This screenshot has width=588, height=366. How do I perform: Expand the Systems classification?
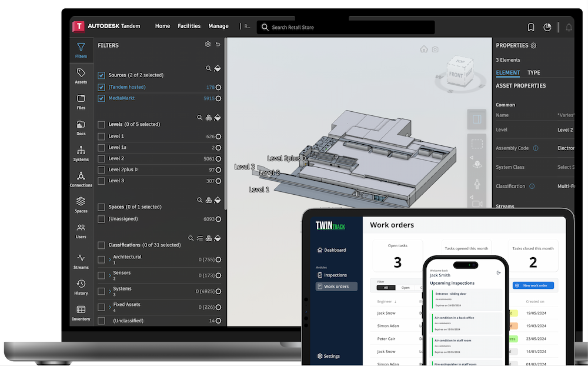pyautogui.click(x=110, y=291)
